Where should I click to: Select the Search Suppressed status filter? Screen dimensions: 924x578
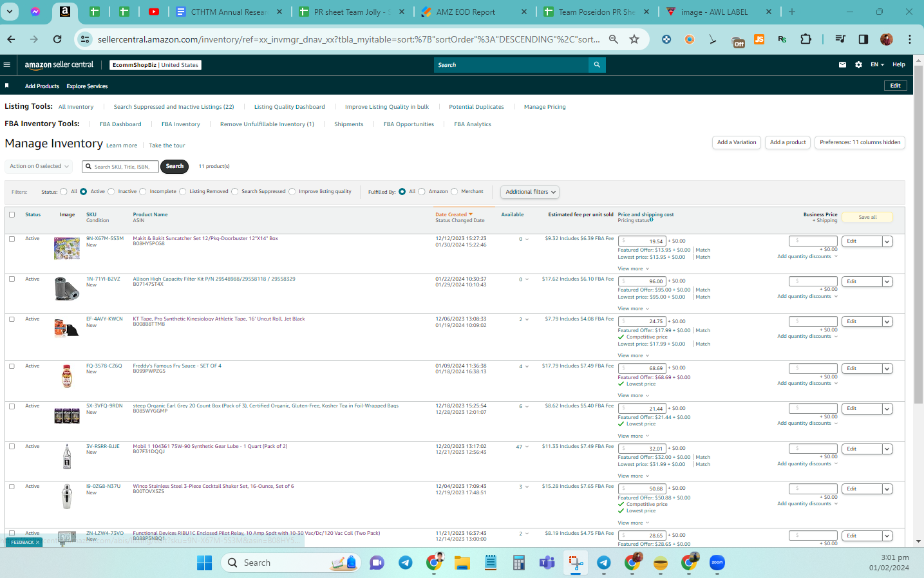pyautogui.click(x=235, y=192)
